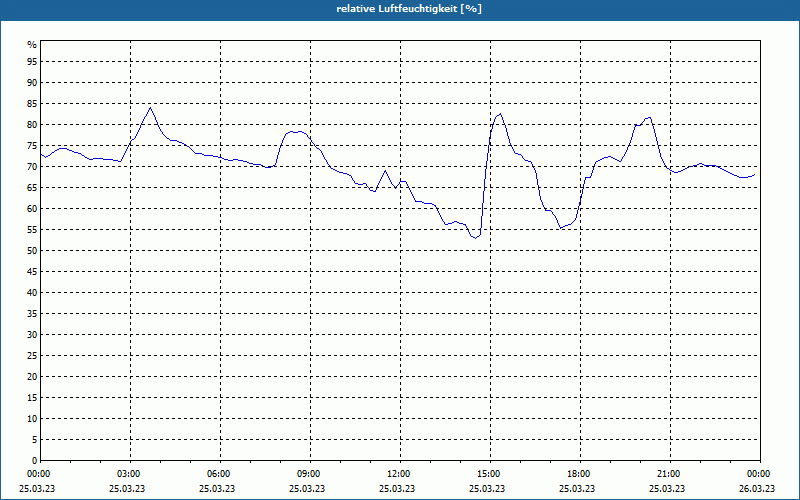Pick the y-axis tick label '70'
800x500 pixels.
[x=32, y=166]
